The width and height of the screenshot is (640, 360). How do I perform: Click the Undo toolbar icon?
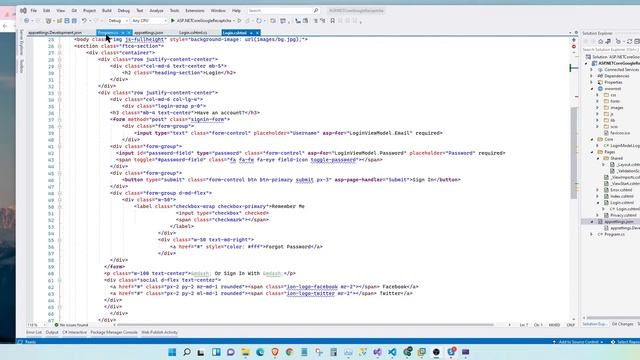click(x=84, y=20)
